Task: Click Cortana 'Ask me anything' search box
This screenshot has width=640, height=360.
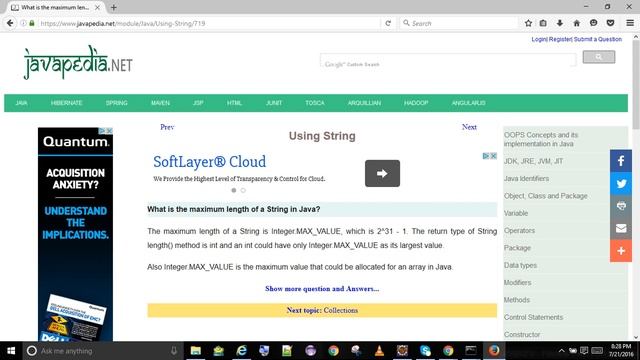Action: click(103, 351)
